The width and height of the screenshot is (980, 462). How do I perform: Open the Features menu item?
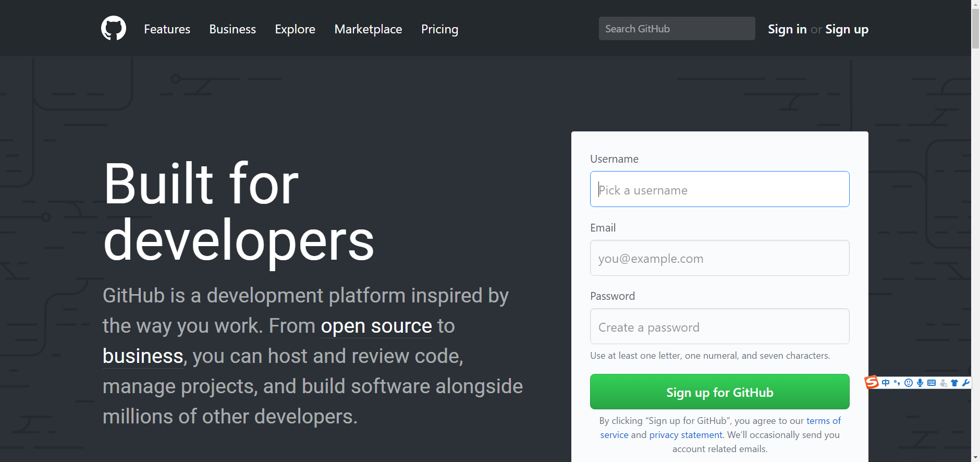pyautogui.click(x=167, y=29)
